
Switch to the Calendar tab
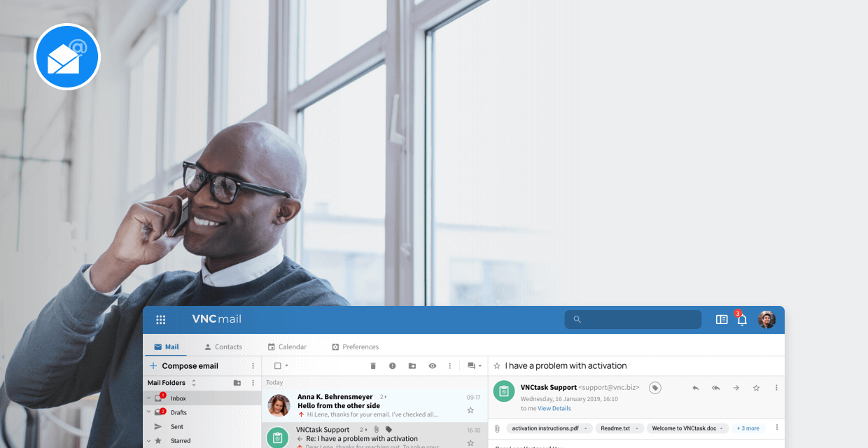(x=287, y=346)
